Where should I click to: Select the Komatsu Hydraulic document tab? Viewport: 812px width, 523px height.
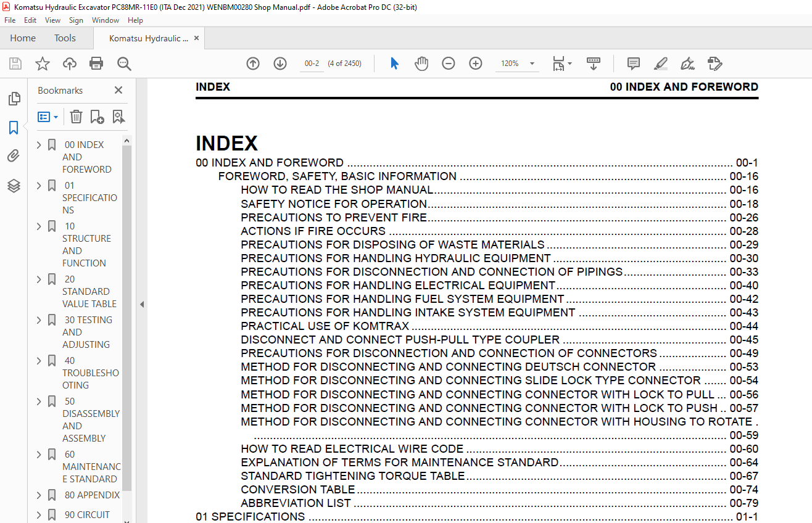point(148,38)
